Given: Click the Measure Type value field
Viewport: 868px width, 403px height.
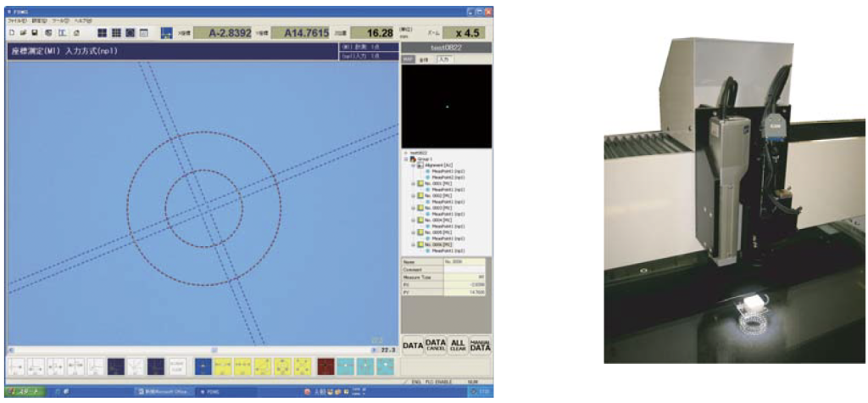Looking at the screenshot, I should point(464,277).
